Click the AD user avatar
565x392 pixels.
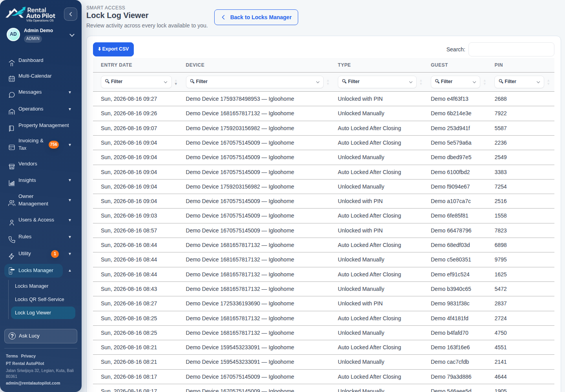13,34
